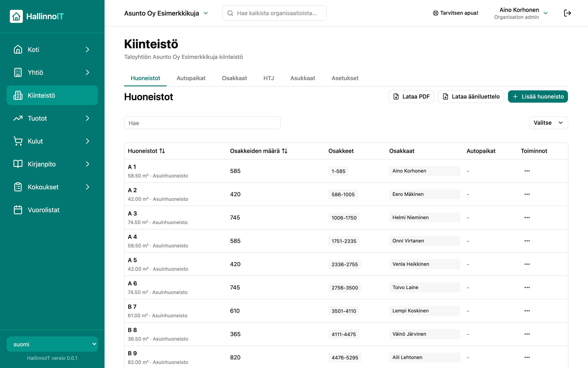The image size is (588, 368).
Task: Focus the Hae kaikista organisaatioista search field
Action: pos(274,13)
